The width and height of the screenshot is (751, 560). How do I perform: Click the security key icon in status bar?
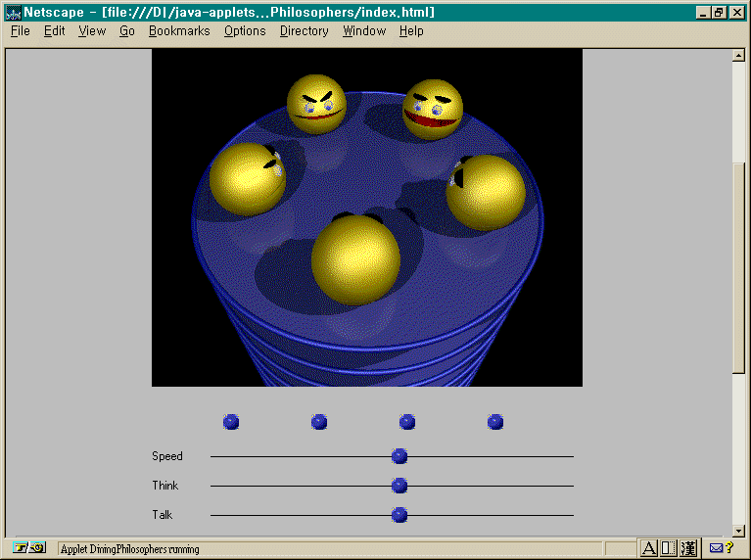click(x=29, y=547)
